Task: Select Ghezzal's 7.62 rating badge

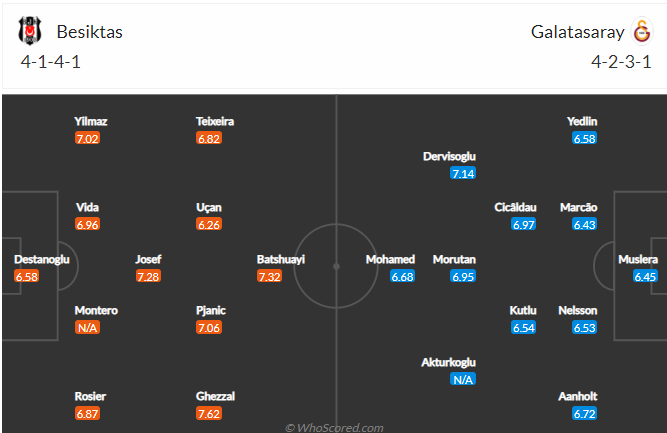Action: click(x=209, y=413)
